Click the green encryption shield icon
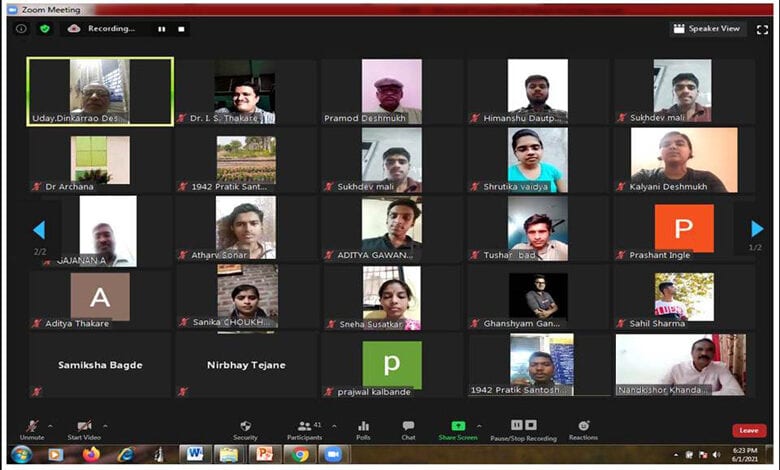Screen dimensions: 780x470 pos(45,29)
